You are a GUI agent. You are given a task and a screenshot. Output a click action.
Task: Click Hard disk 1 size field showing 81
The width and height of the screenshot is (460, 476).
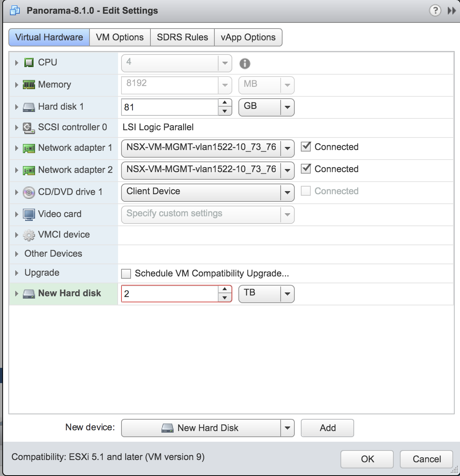pyautogui.click(x=170, y=107)
